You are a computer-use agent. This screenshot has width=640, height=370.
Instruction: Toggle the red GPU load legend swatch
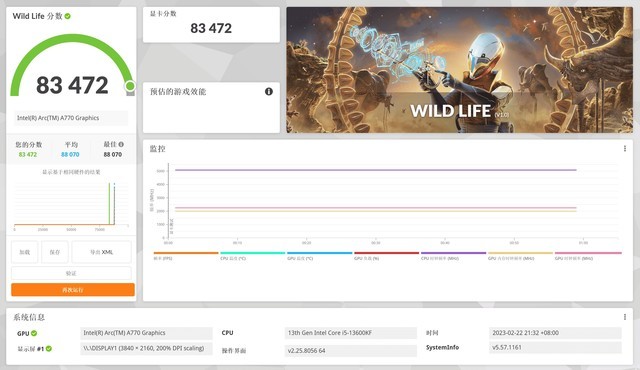pos(387,253)
